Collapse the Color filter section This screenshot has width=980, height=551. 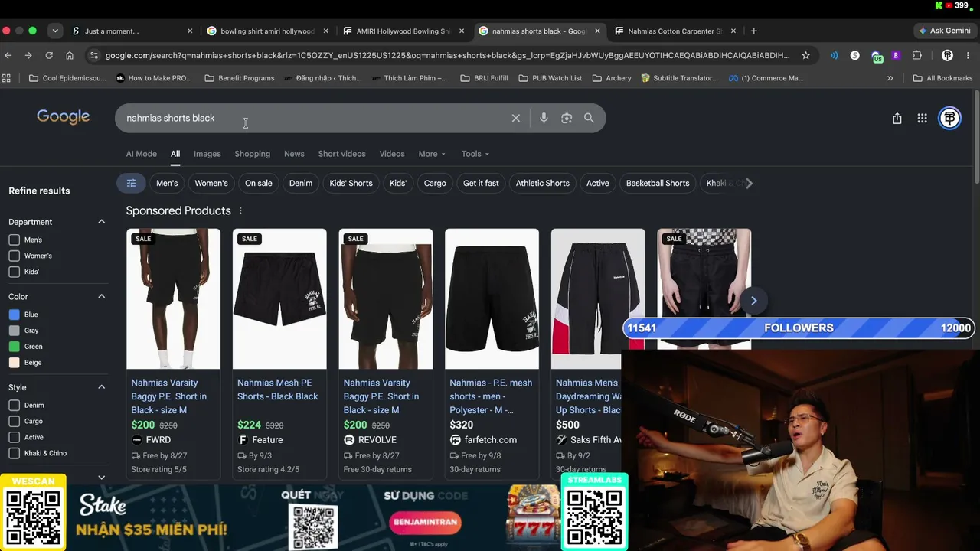point(101,296)
